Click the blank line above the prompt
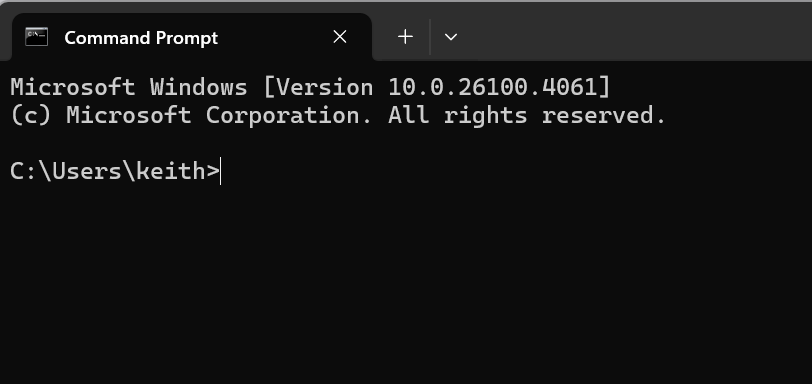This screenshot has width=812, height=384. (406, 143)
